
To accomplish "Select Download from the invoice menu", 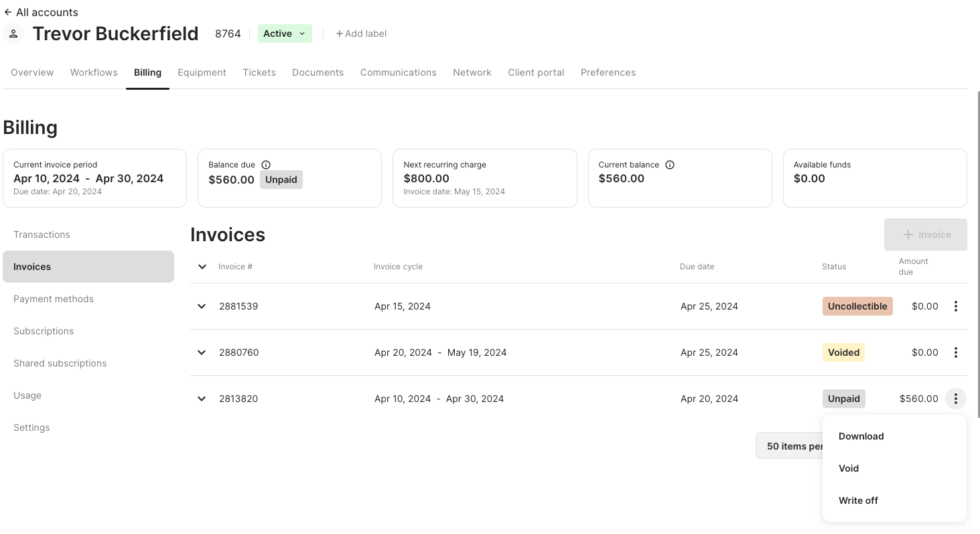I will click(861, 436).
